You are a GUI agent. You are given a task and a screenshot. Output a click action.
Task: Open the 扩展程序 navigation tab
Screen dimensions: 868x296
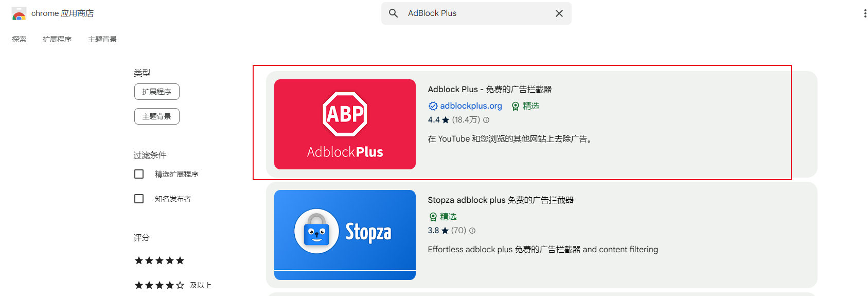(57, 39)
